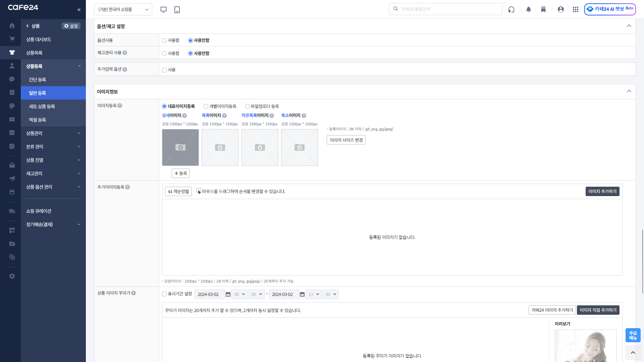Open the 한국어 쇼핑몰 shop dropdown
This screenshot has height=362, width=644.
[x=123, y=9]
